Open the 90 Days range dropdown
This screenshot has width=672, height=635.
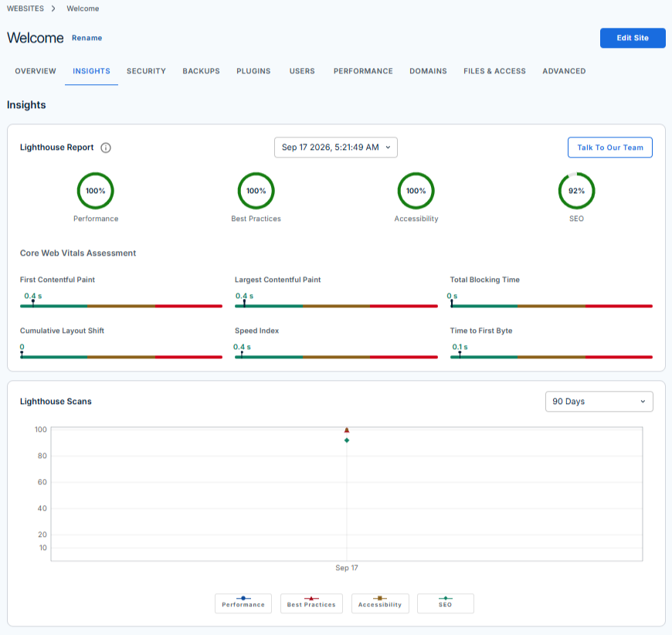point(599,402)
